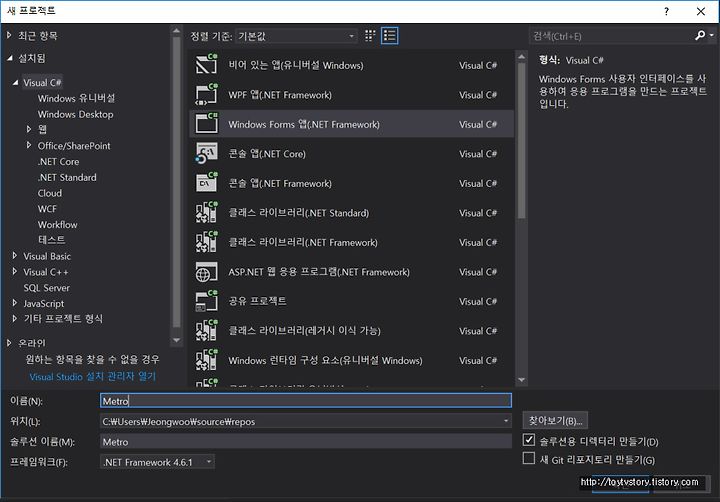Click the 검색(Ctrl+E) search box

pos(613,36)
